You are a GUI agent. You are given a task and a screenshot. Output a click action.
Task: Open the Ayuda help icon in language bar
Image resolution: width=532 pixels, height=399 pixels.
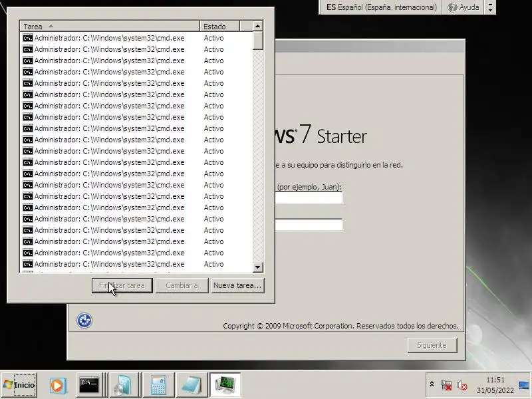464,7
